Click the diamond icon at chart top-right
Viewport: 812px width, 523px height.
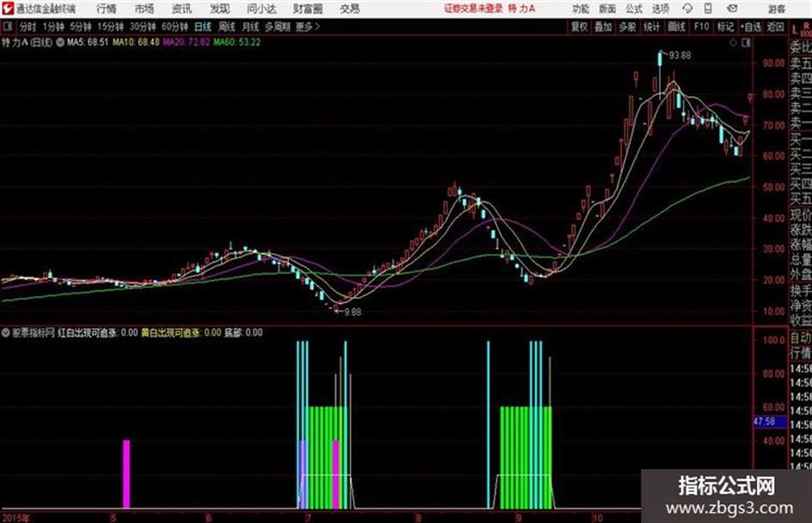(733, 43)
